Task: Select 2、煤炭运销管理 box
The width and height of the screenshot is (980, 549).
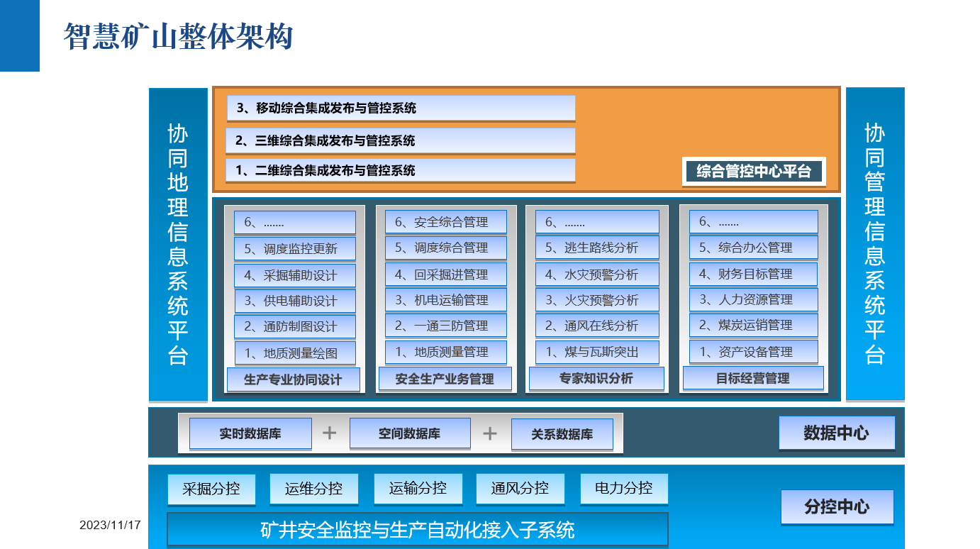Action: pos(754,326)
